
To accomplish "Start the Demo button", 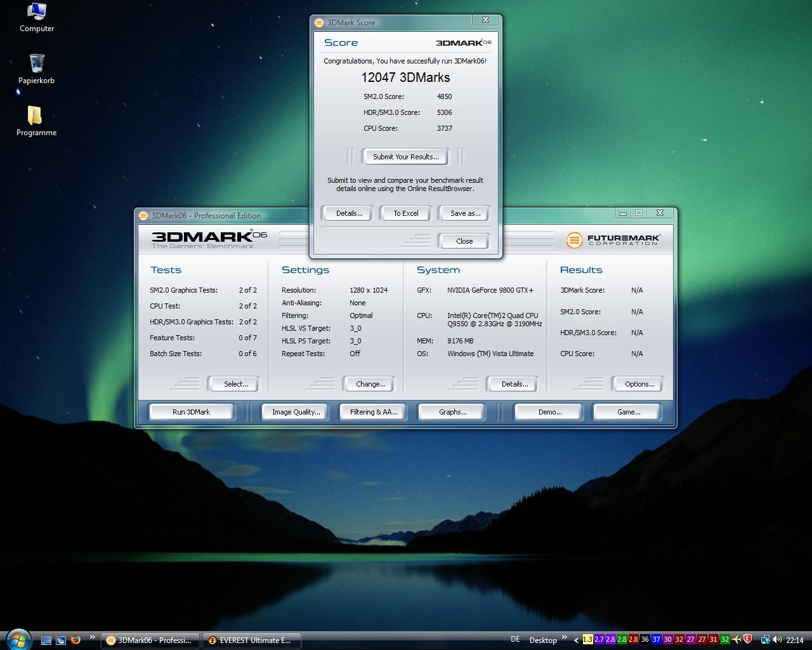I will [x=549, y=412].
